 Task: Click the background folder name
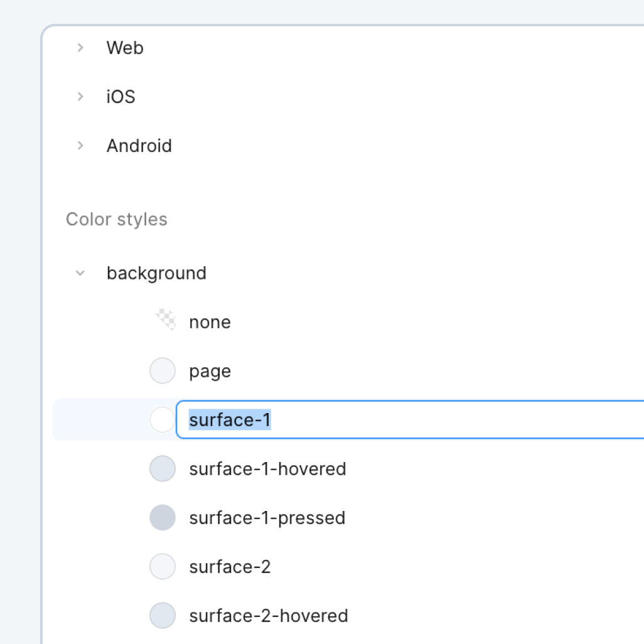pos(156,273)
